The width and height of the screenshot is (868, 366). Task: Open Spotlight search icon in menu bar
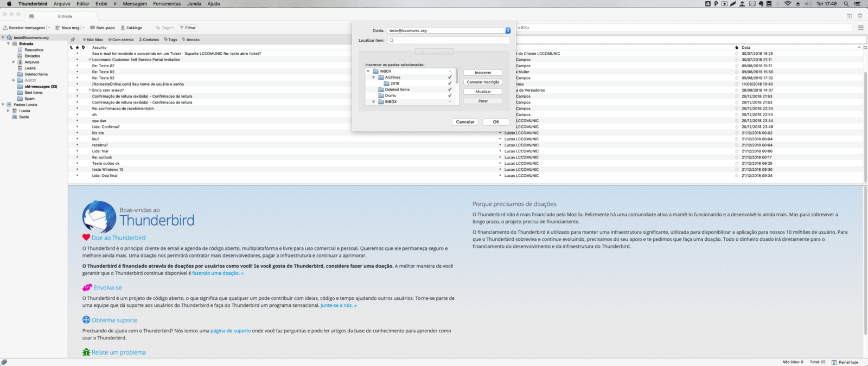tap(847, 4)
